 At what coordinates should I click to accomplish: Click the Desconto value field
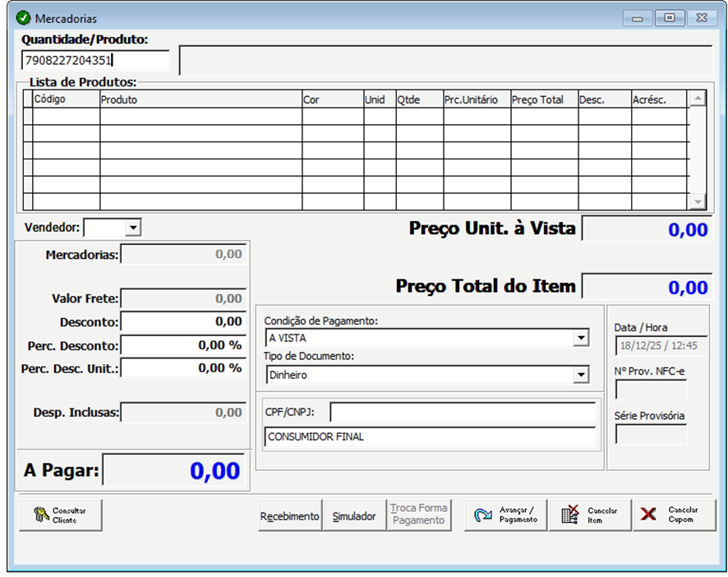click(x=182, y=322)
